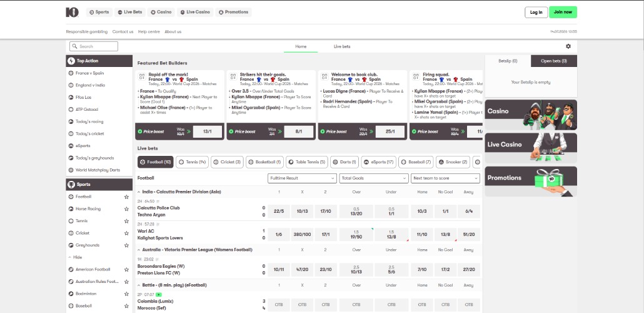Star the American Football row
This screenshot has height=313, width=644.
pyautogui.click(x=126, y=270)
